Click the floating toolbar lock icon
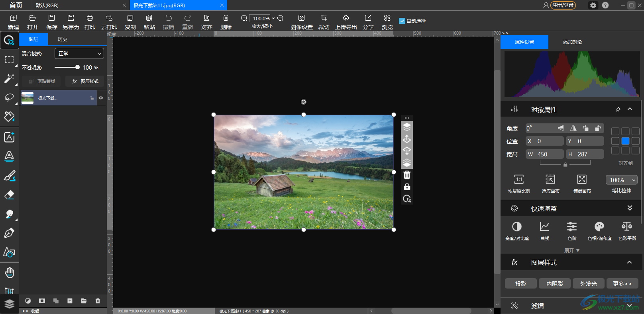This screenshot has width=644, height=314. tap(407, 187)
